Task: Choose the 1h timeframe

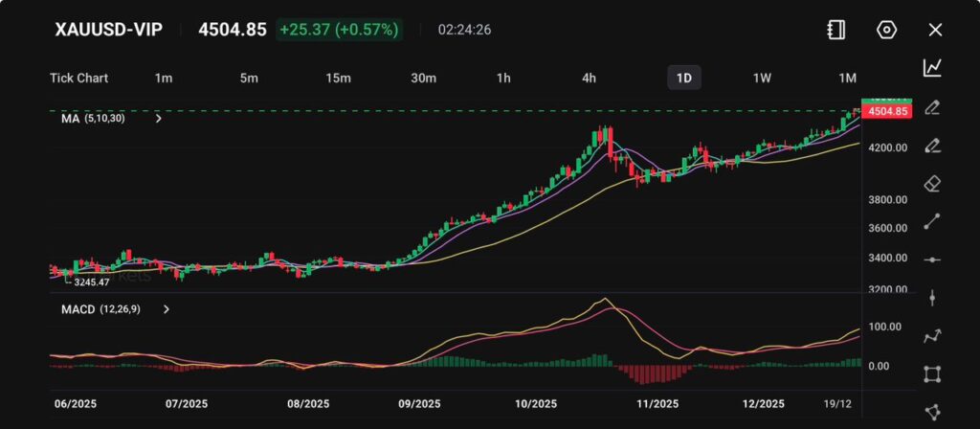Action: pyautogui.click(x=503, y=78)
